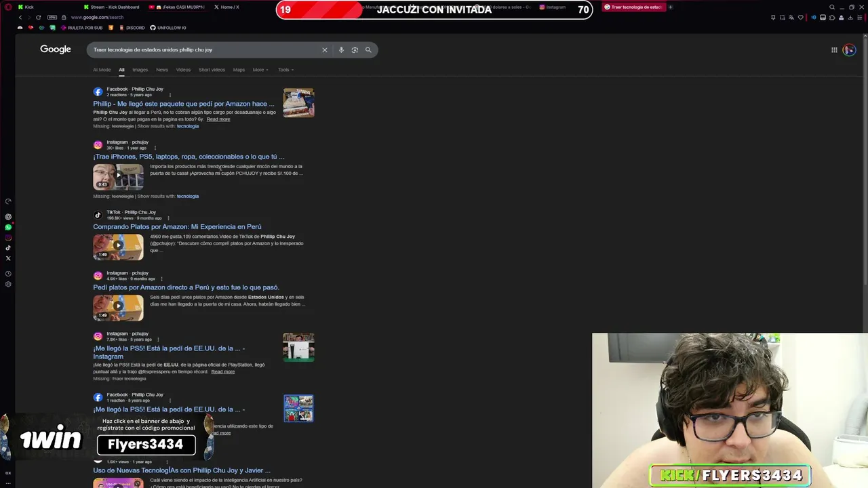Select the Images search tab
The height and width of the screenshot is (488, 868).
(x=140, y=70)
